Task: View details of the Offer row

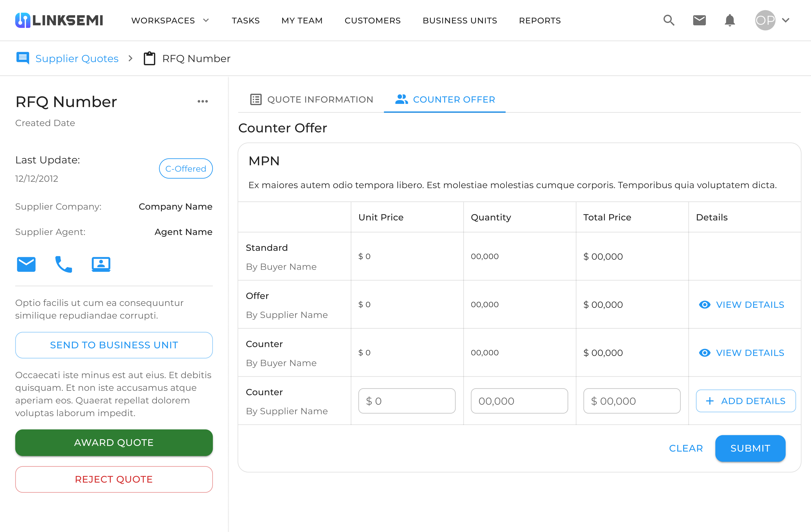Action: pyautogui.click(x=742, y=304)
